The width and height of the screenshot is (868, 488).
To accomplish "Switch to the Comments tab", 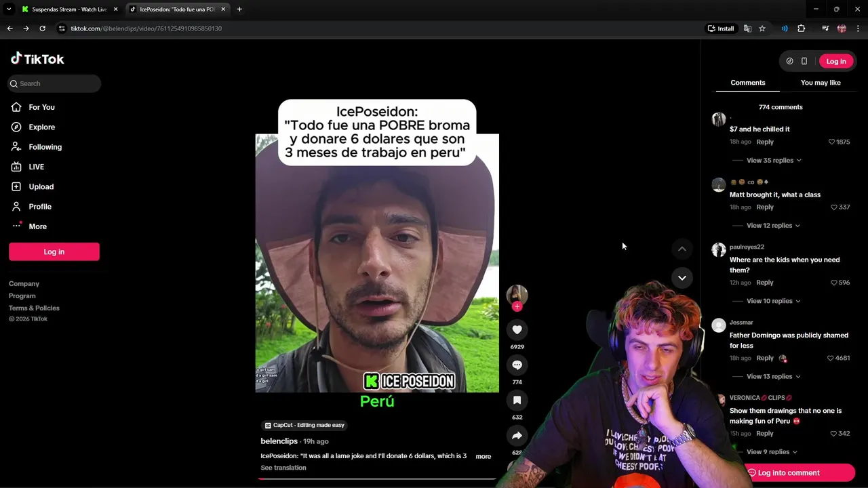I will click(748, 83).
